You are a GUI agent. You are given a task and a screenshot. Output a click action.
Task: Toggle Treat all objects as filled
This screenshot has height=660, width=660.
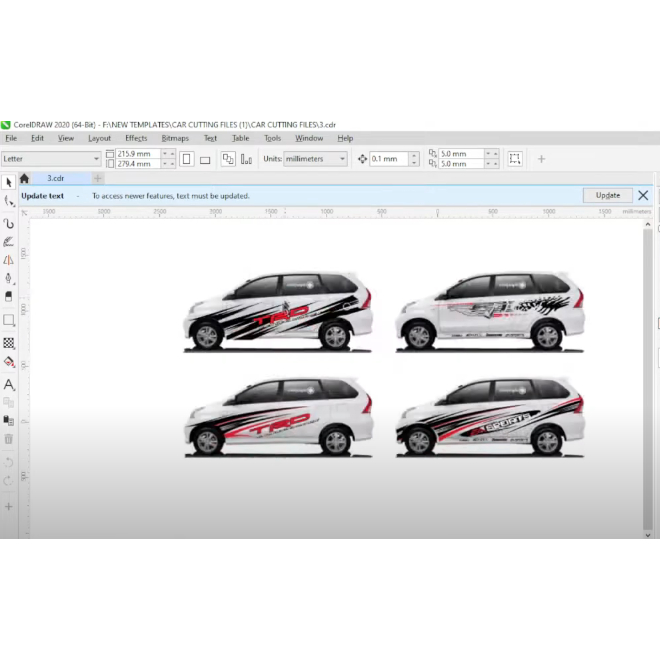click(515, 159)
